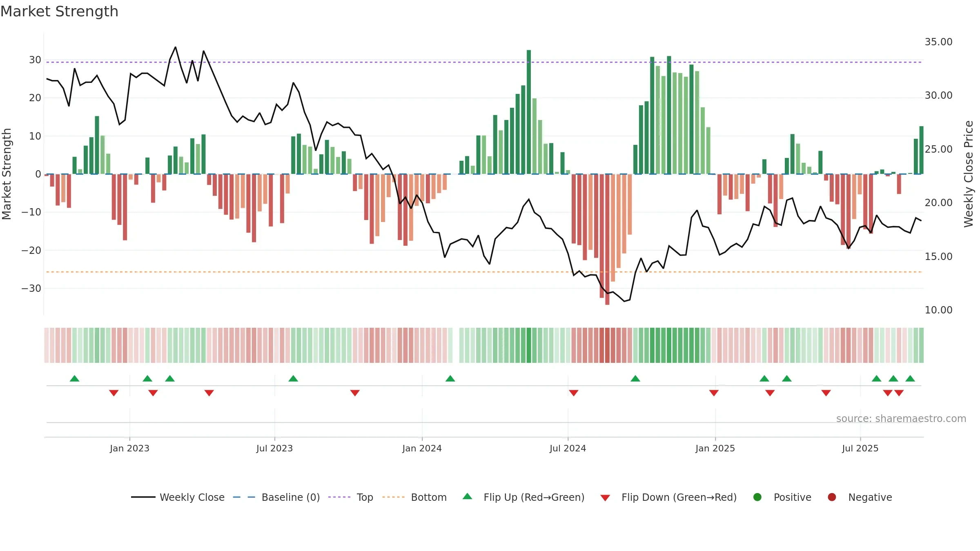Click the last green bar at chart's right edge
Viewport: 980px width, 551px height.
click(x=921, y=150)
